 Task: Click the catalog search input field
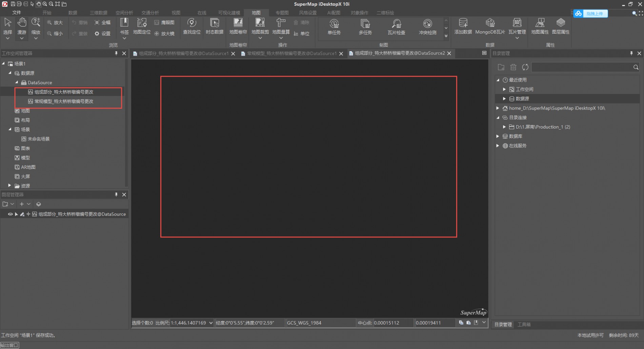(582, 67)
